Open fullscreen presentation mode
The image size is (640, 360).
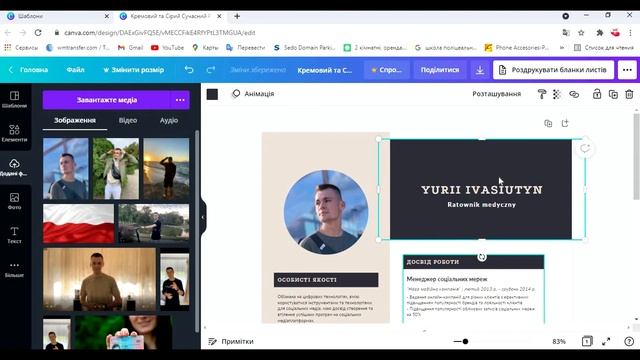click(x=606, y=341)
